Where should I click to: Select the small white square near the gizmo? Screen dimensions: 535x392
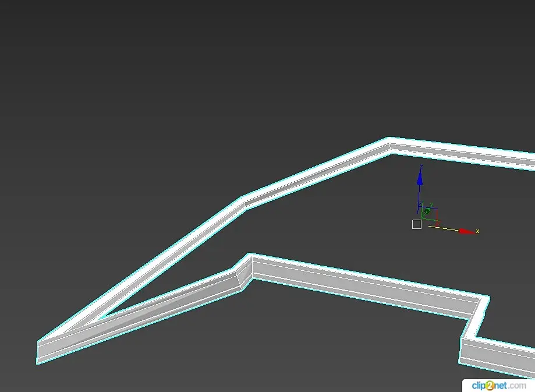[x=417, y=224]
